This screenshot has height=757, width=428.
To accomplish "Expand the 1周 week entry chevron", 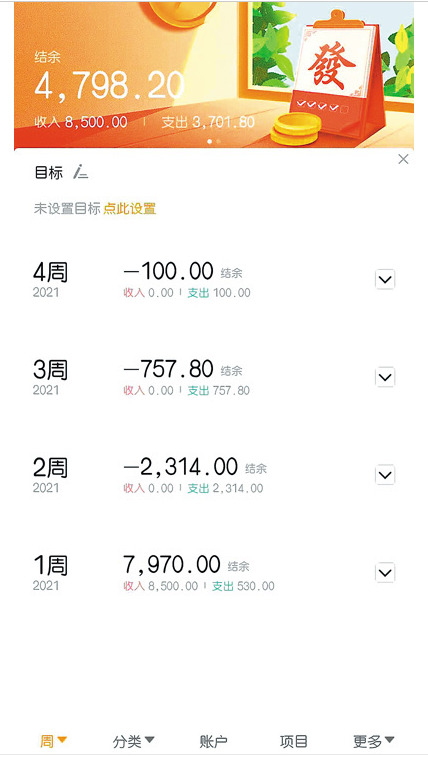I will (385, 573).
